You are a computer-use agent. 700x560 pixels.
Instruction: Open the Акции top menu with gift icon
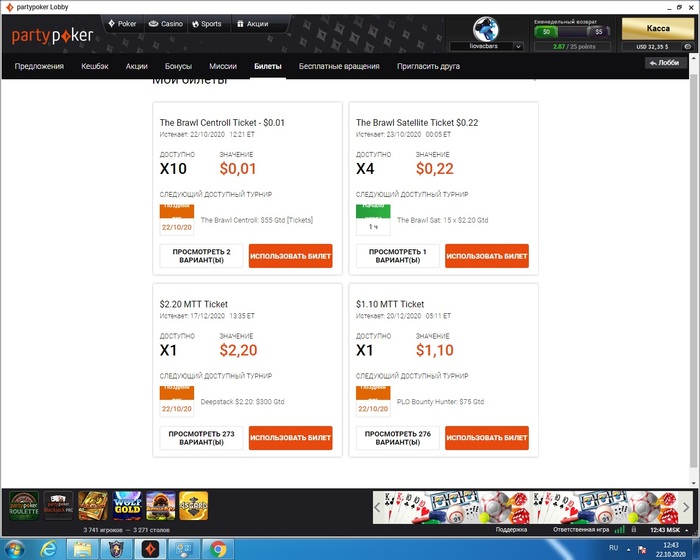coord(253,24)
